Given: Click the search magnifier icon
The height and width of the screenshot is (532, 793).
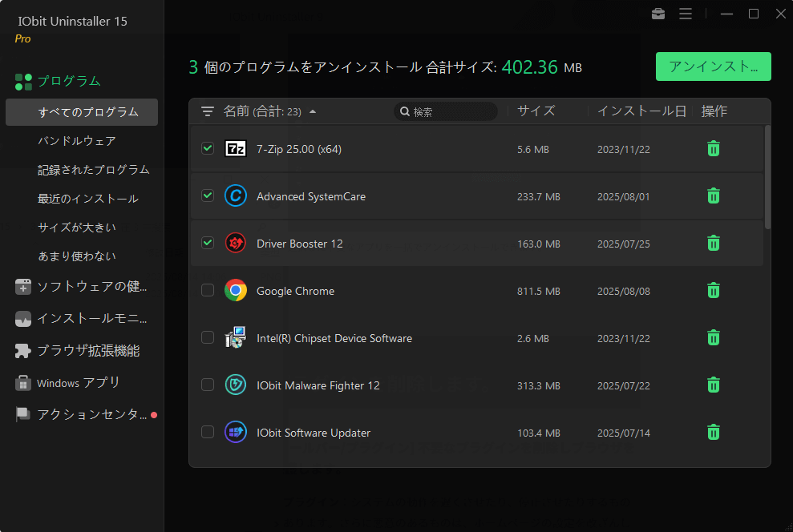Looking at the screenshot, I should [x=405, y=111].
